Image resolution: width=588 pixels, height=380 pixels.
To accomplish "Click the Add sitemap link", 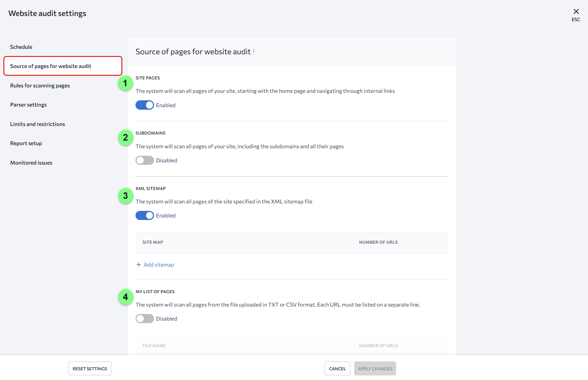I will (159, 265).
